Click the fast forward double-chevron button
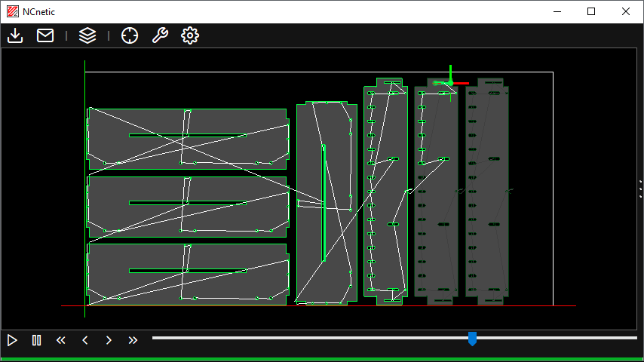The height and width of the screenshot is (362, 644). [x=133, y=340]
